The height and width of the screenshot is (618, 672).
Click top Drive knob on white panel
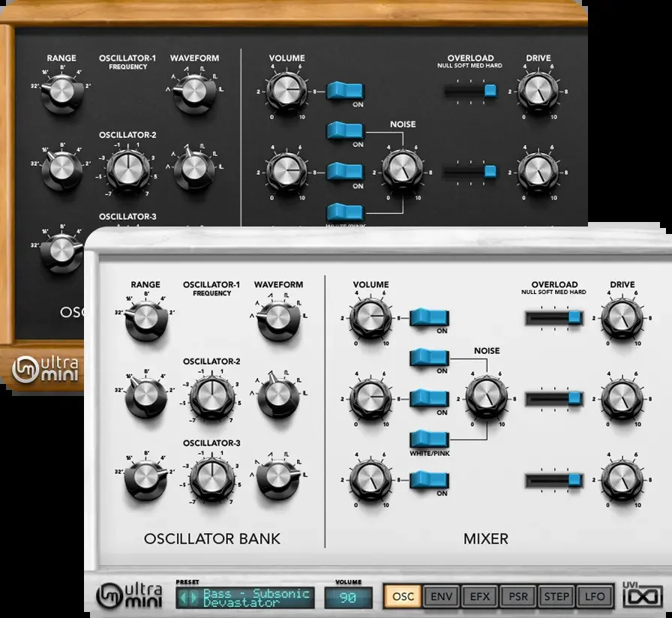[622, 319]
